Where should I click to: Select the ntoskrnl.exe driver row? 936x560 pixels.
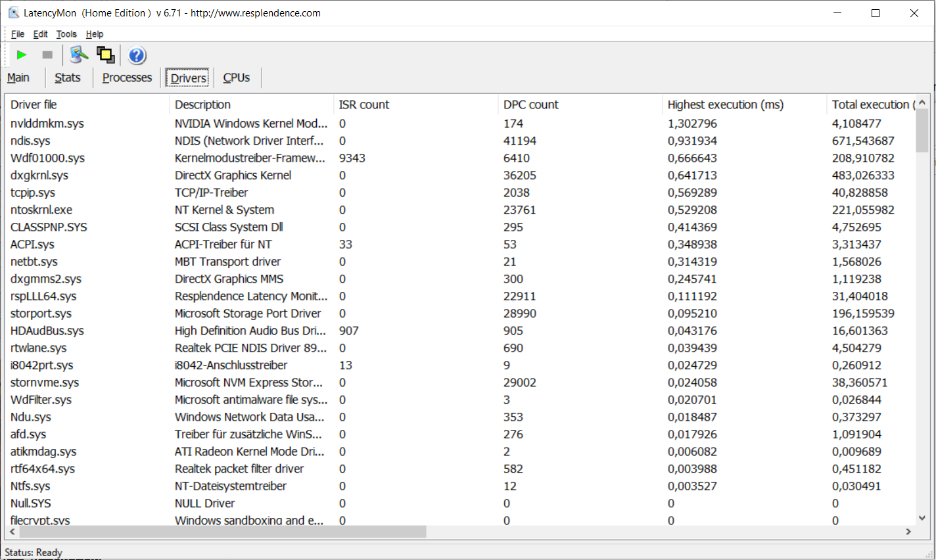pos(460,210)
